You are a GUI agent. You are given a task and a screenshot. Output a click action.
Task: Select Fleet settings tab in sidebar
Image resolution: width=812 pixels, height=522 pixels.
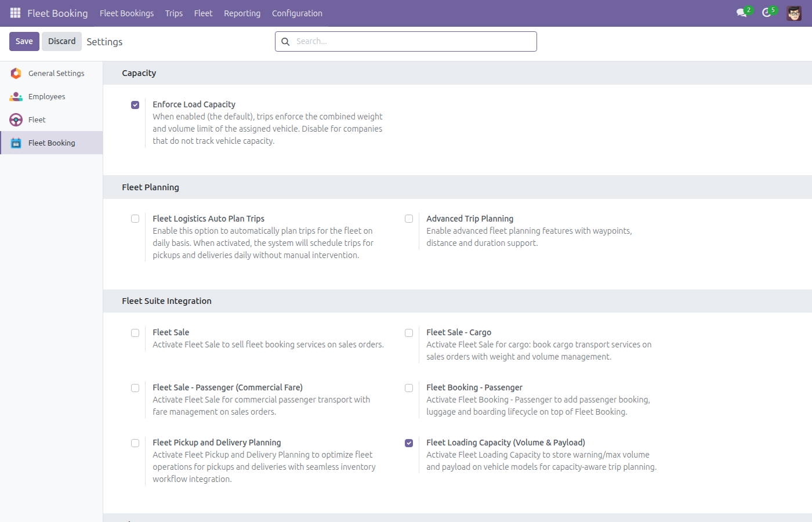click(x=52, y=119)
